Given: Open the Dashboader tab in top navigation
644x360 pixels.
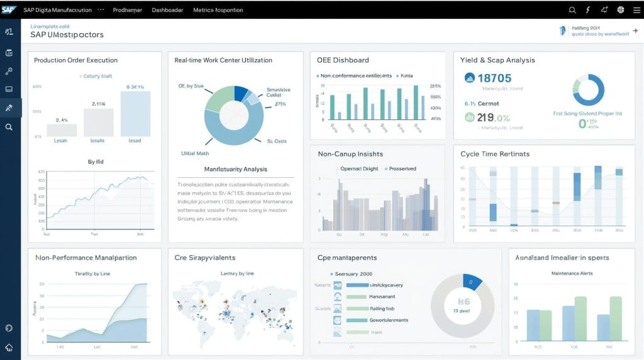Looking at the screenshot, I should (167, 10).
